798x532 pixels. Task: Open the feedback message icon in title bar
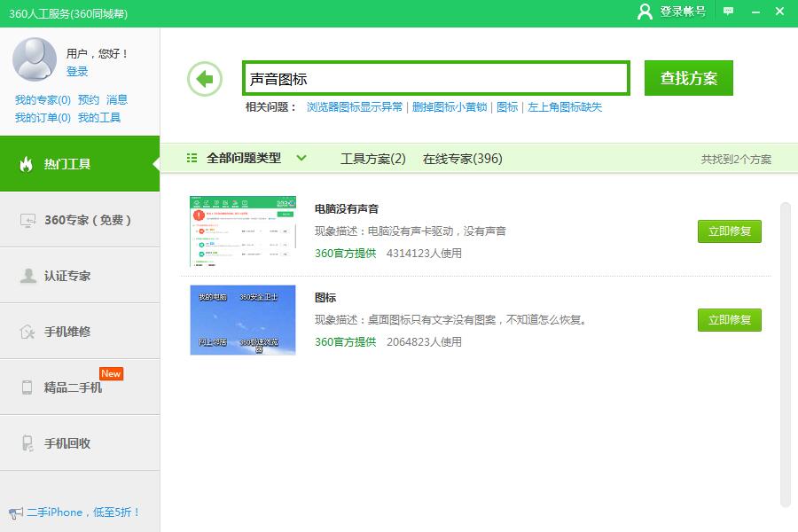[x=728, y=12]
